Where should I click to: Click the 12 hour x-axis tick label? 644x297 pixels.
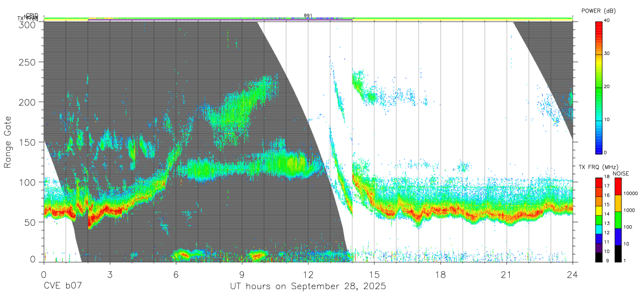[308, 274]
